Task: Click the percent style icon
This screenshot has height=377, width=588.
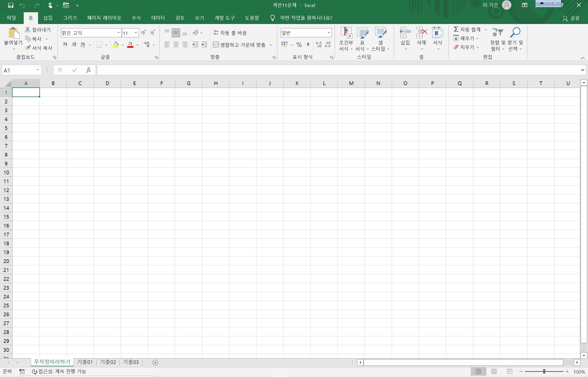Action: pos(299,45)
